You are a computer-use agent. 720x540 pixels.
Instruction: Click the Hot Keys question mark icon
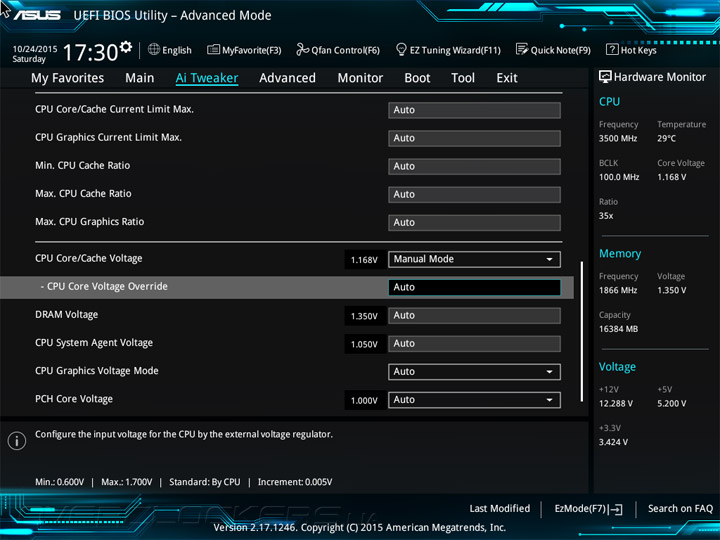click(612, 49)
